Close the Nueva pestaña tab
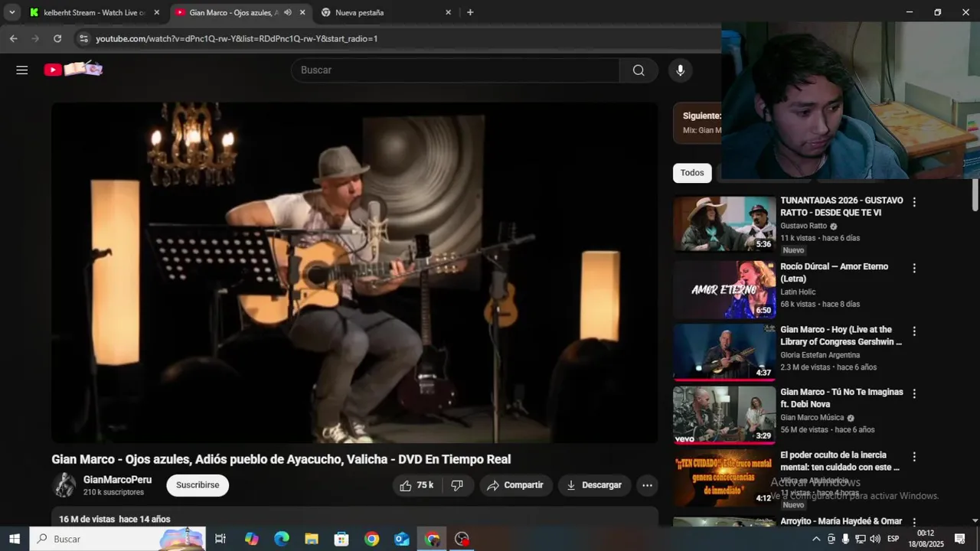This screenshot has width=980, height=551. [449, 12]
